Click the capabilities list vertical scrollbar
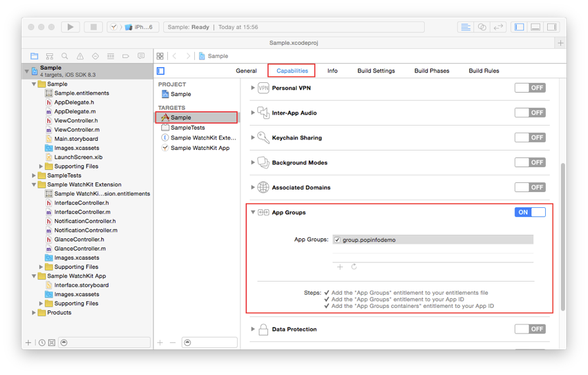Image resolution: width=588 pixels, height=375 pixels. tap(562, 237)
